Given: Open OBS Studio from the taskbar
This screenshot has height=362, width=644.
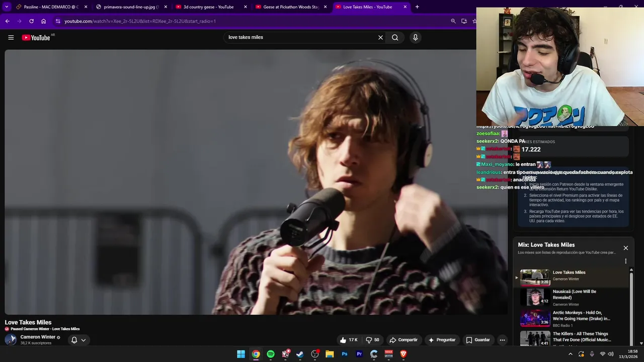Looking at the screenshot, I should [315, 354].
